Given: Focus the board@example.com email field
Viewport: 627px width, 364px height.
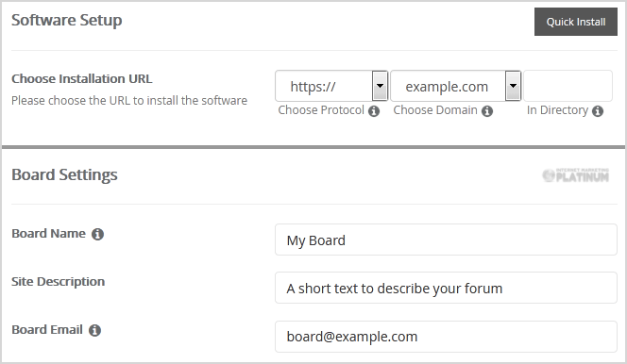Looking at the screenshot, I should (446, 337).
